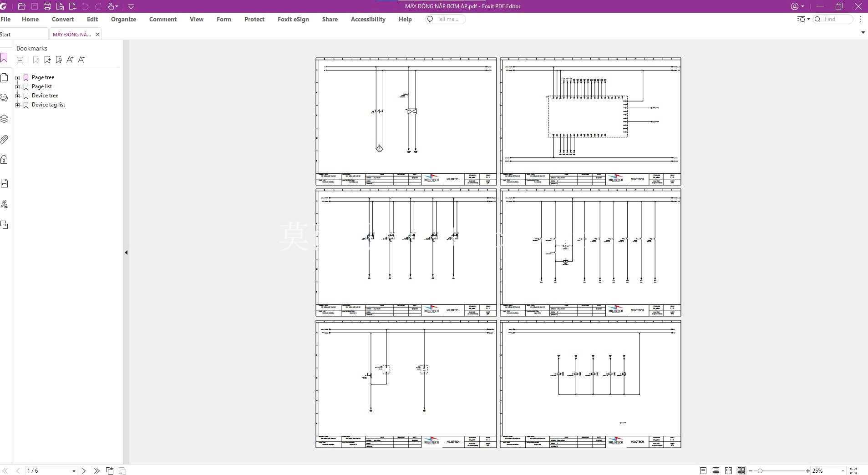The image size is (868, 475).
Task: Click the Find search field
Action: point(833,19)
